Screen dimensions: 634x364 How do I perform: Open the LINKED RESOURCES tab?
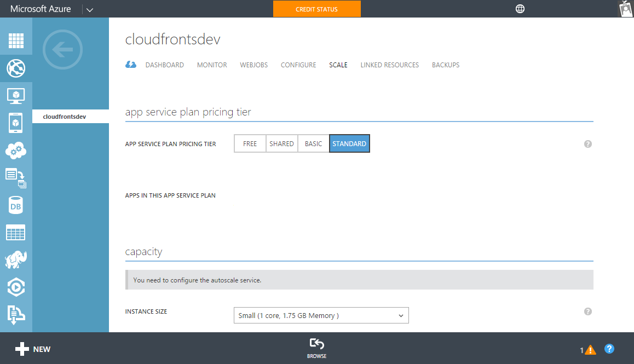pyautogui.click(x=390, y=65)
